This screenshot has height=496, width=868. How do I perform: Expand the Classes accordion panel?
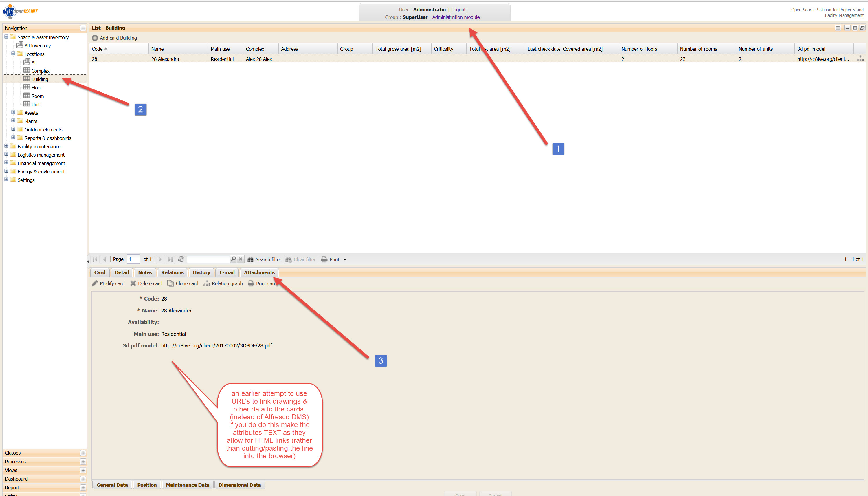click(83, 453)
